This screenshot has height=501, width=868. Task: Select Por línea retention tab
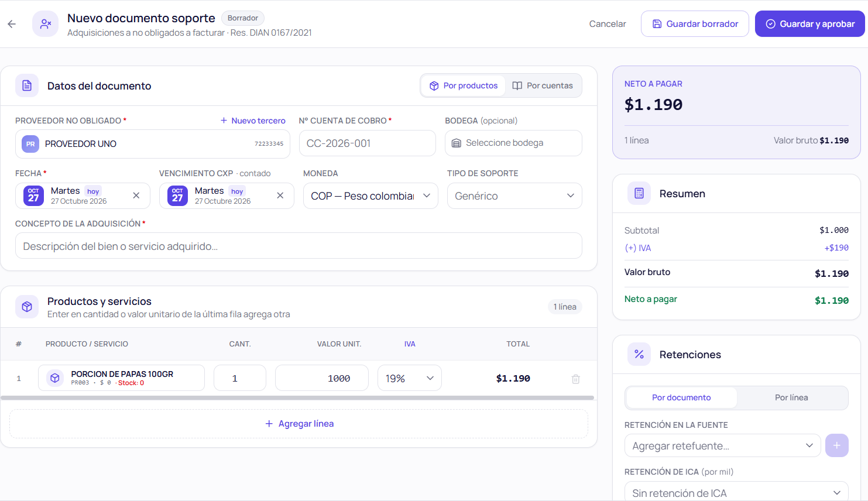coord(791,397)
